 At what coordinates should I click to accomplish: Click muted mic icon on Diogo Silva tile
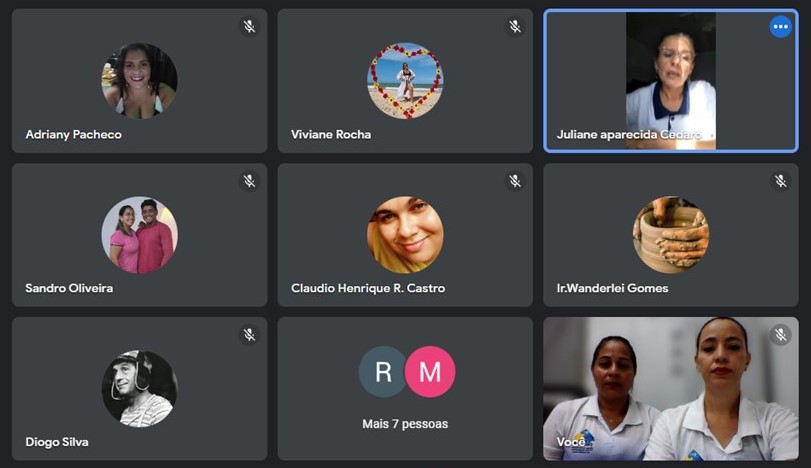click(249, 335)
